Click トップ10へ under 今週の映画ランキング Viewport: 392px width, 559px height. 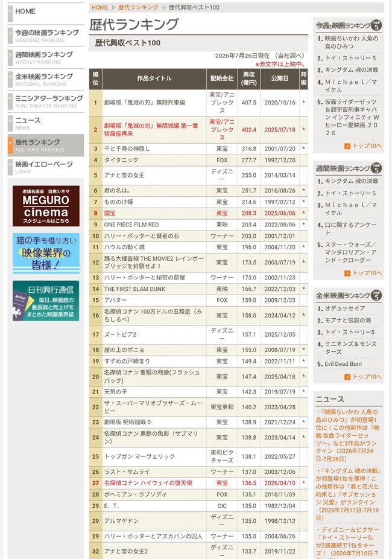coord(367,146)
